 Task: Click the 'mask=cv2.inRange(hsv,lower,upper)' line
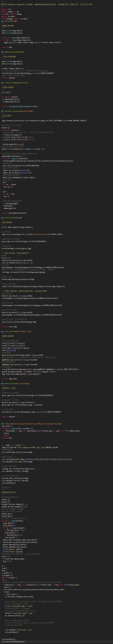coord(19,178)
